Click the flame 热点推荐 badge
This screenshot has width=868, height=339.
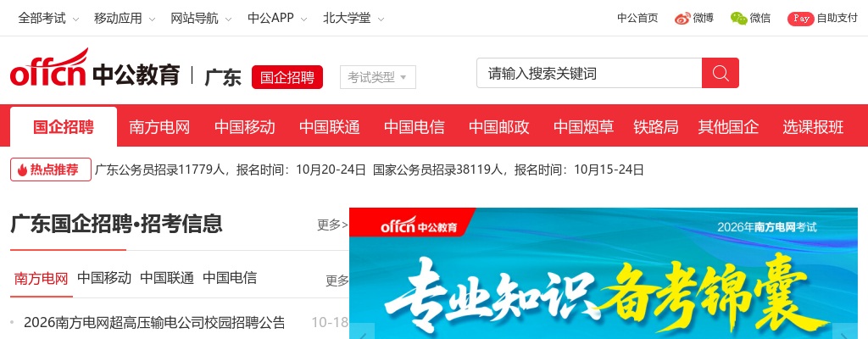tap(50, 169)
